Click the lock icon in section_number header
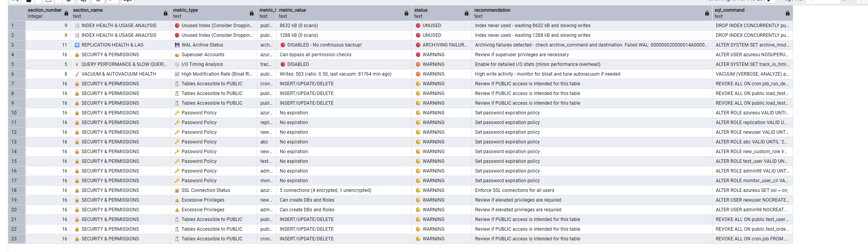 [x=66, y=13]
